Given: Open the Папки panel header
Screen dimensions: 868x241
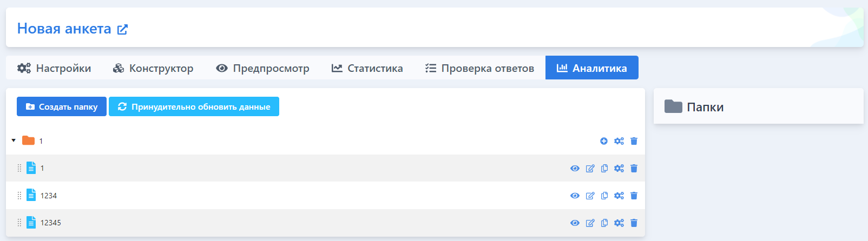Looking at the screenshot, I should (x=758, y=106).
